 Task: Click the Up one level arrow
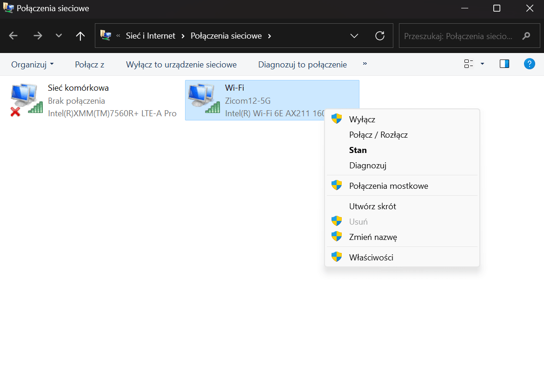(80, 36)
